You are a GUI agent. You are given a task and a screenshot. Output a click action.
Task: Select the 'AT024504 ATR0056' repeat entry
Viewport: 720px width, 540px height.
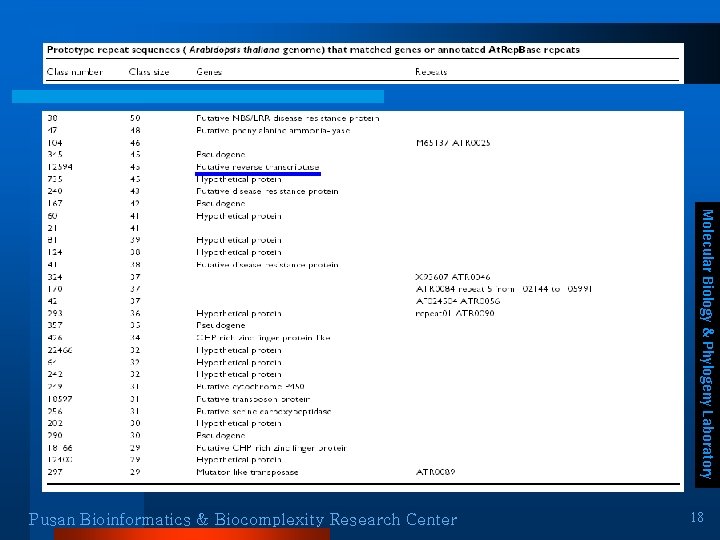(458, 301)
